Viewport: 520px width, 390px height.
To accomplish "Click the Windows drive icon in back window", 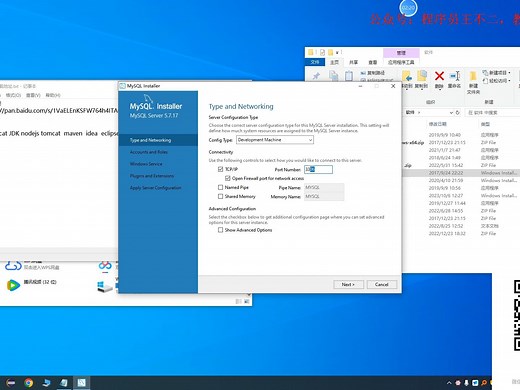I will pyautogui.click(x=104, y=286).
